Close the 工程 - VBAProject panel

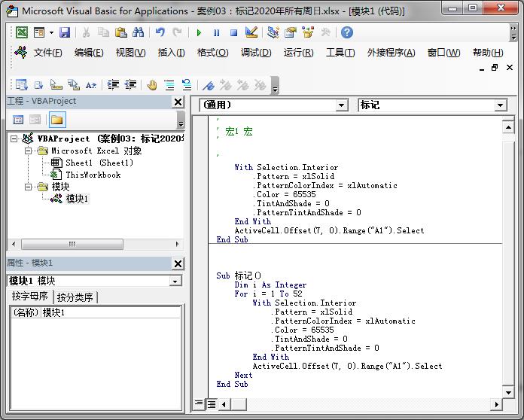[178, 102]
